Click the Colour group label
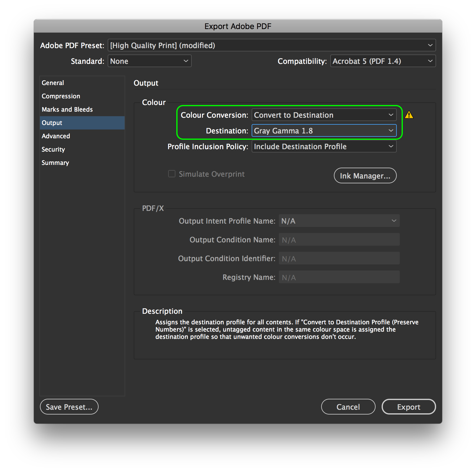This screenshot has height=472, width=476. pyautogui.click(x=154, y=102)
